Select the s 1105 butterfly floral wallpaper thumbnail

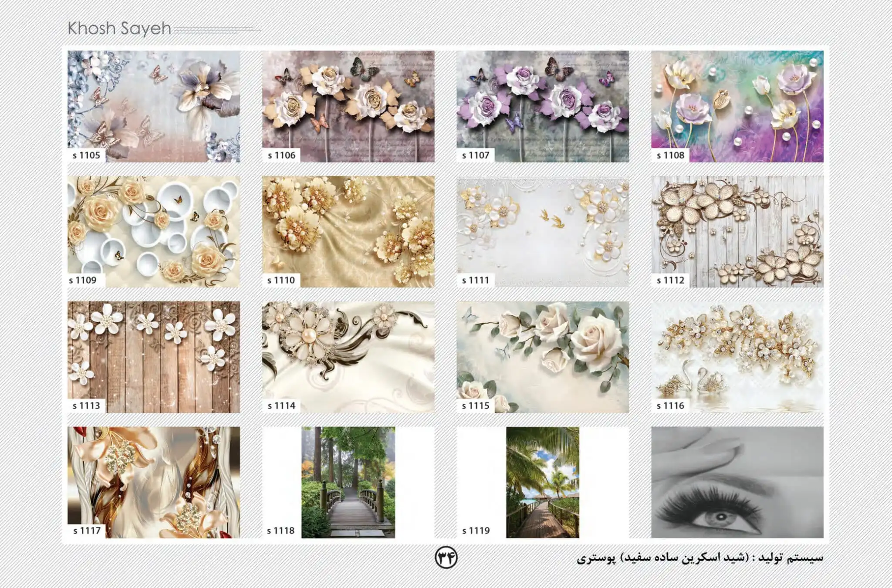(x=154, y=106)
